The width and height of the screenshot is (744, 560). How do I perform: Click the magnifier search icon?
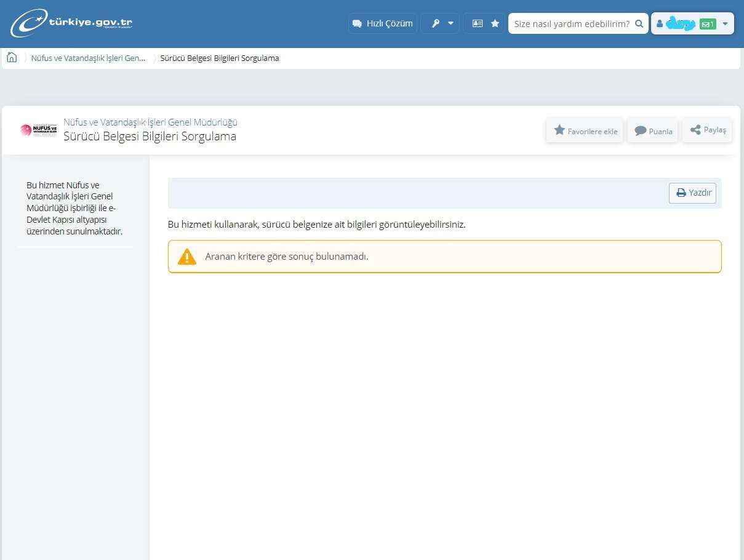[x=639, y=23]
